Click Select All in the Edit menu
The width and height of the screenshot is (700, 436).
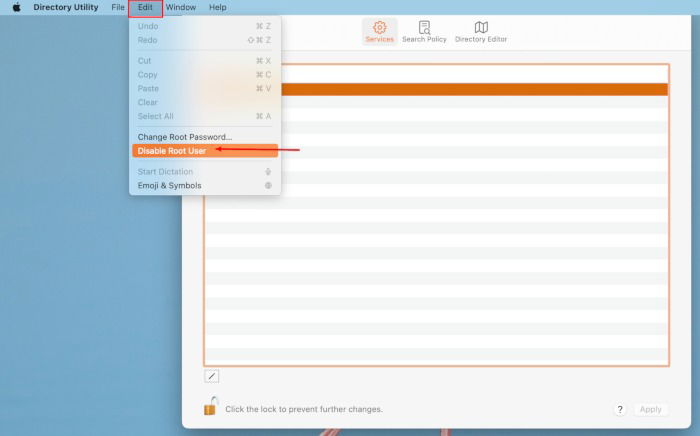pos(156,116)
